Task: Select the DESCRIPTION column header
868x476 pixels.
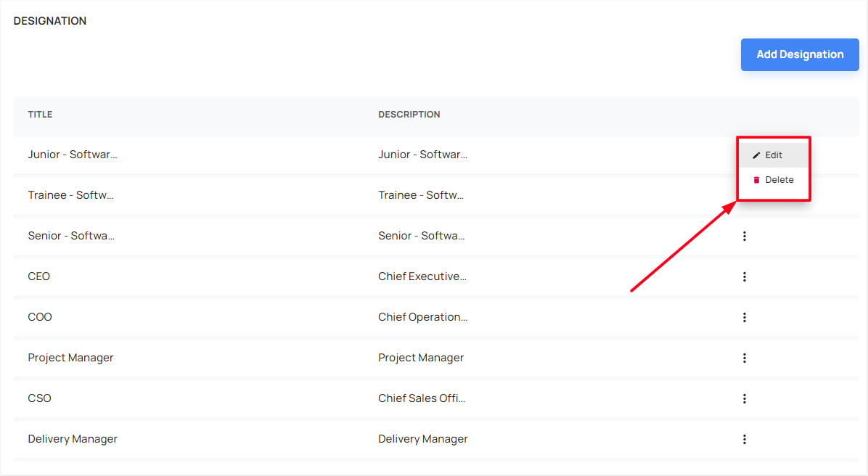Action: click(409, 115)
